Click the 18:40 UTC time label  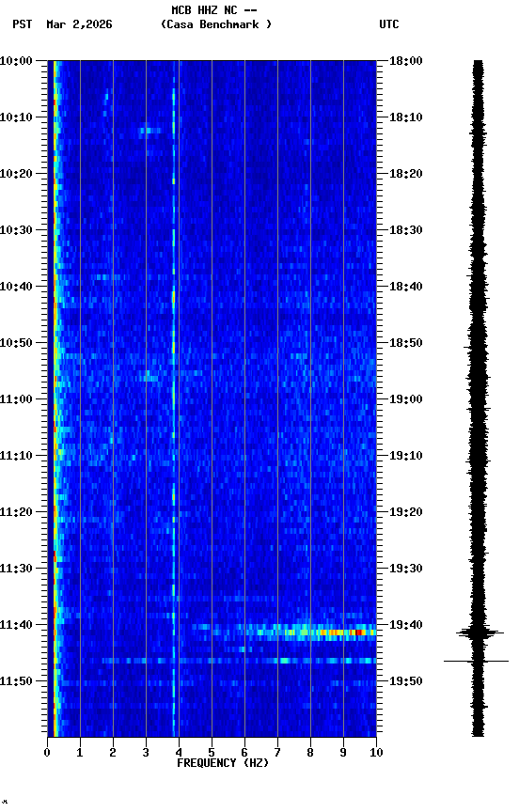[x=406, y=287]
